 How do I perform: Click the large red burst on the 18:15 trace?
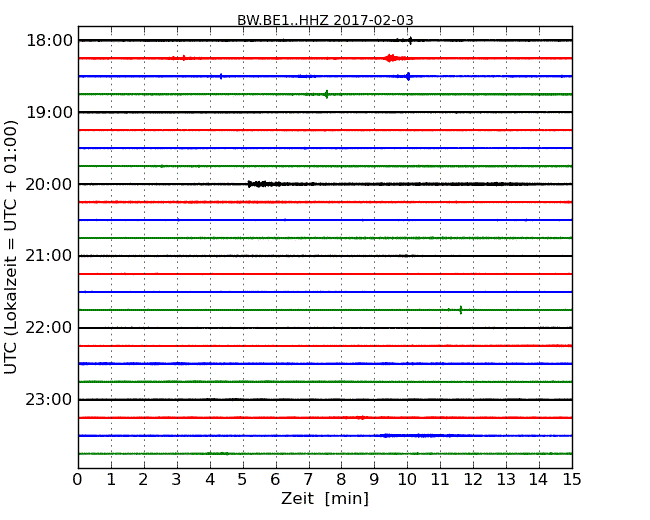click(390, 58)
